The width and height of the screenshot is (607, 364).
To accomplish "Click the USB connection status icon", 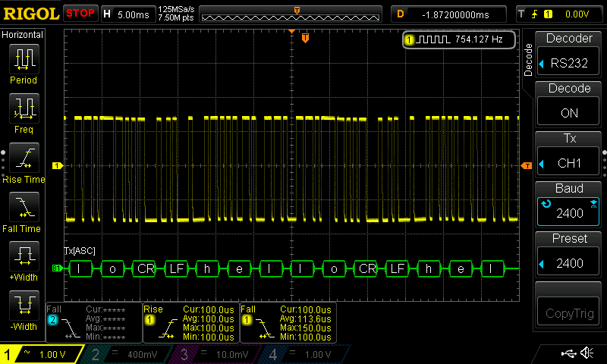I will click(x=568, y=353).
